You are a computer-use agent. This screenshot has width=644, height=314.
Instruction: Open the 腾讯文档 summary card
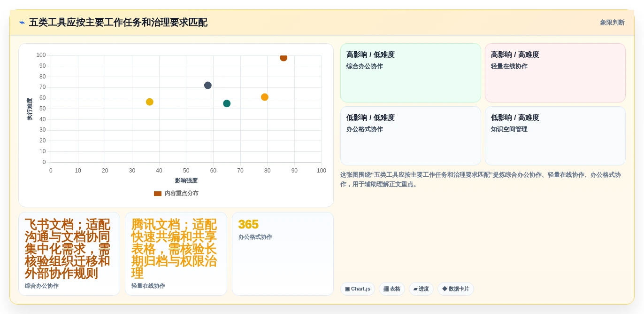point(176,254)
